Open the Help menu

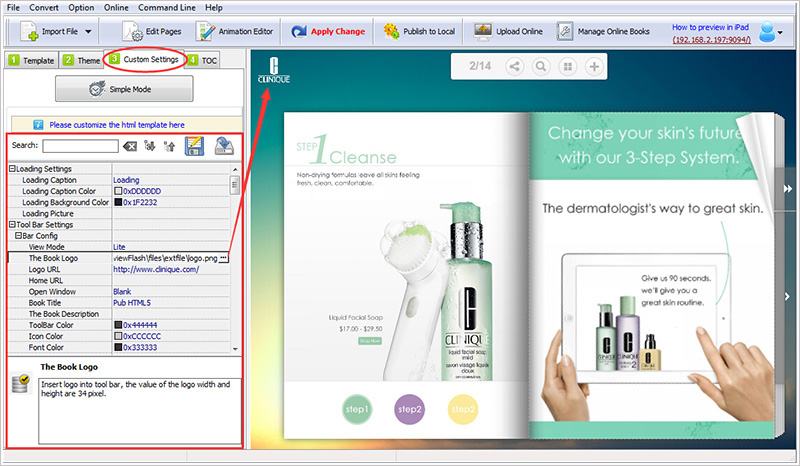coord(214,8)
